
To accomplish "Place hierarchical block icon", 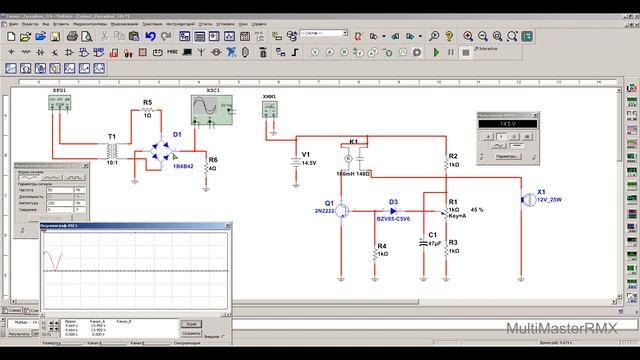I will coord(280,52).
